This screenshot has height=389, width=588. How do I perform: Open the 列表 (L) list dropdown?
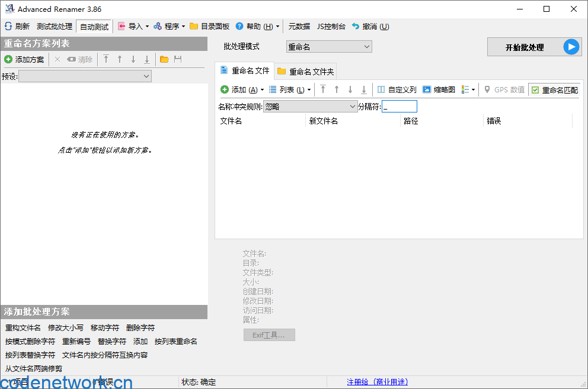point(290,90)
